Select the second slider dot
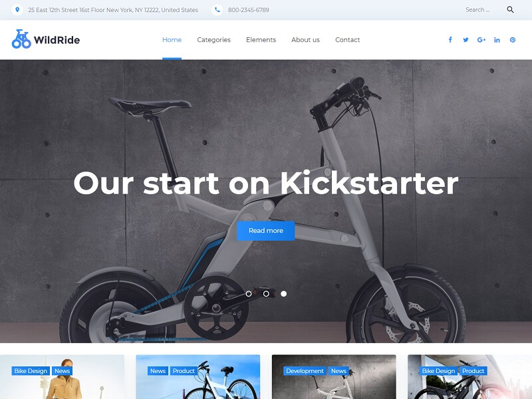This screenshot has width=532, height=399. 267,294
